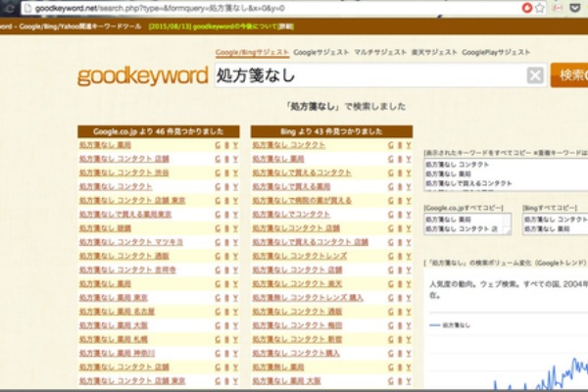
Task: Open the 処方箋なし コンタクト 吉祥寺 keyword link
Action: [127, 270]
